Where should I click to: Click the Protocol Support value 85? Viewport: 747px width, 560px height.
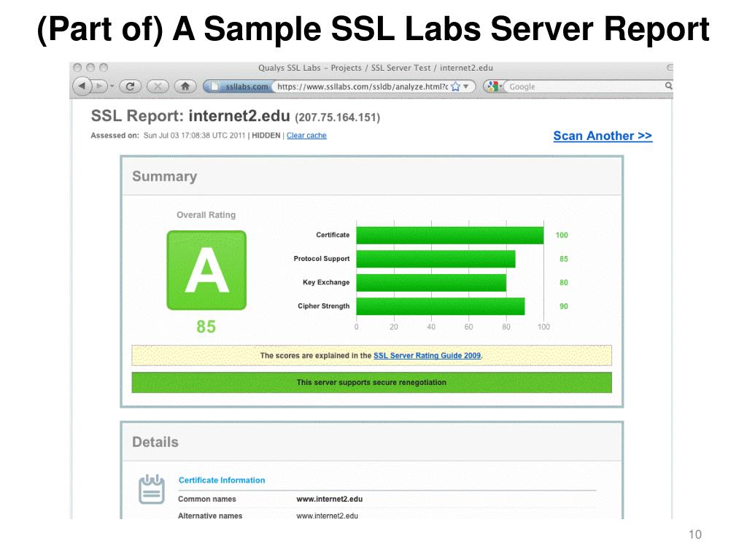click(x=564, y=259)
